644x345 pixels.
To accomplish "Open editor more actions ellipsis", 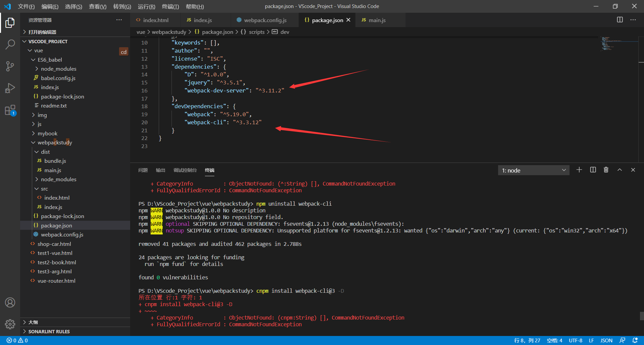I will (x=633, y=20).
